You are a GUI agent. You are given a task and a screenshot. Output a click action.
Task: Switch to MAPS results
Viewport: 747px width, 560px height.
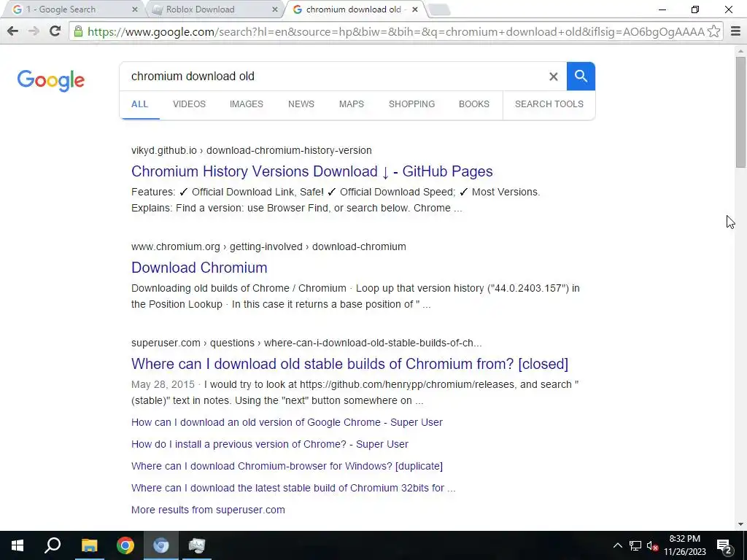(x=352, y=104)
